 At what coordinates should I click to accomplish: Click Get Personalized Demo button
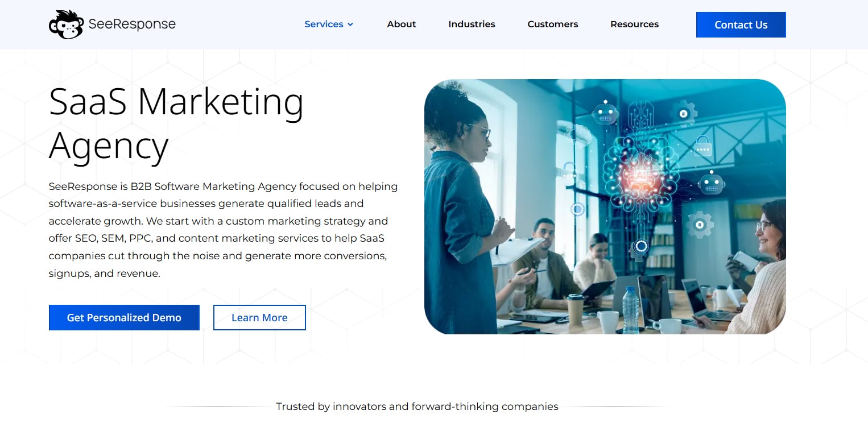[124, 318]
